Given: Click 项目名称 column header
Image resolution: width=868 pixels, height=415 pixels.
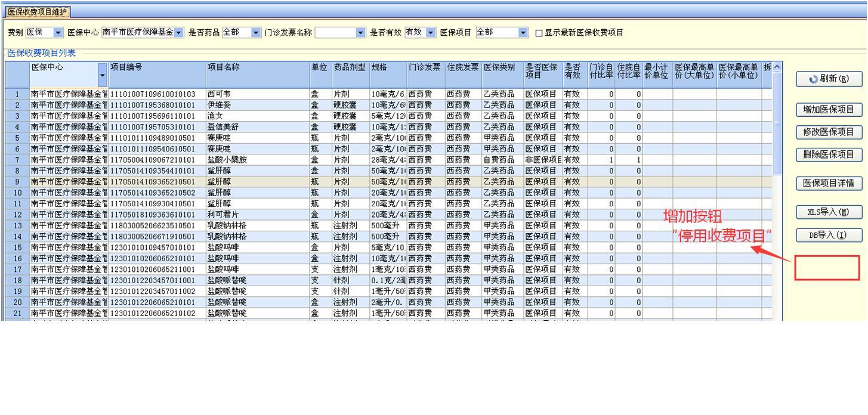Looking at the screenshot, I should [x=257, y=75].
